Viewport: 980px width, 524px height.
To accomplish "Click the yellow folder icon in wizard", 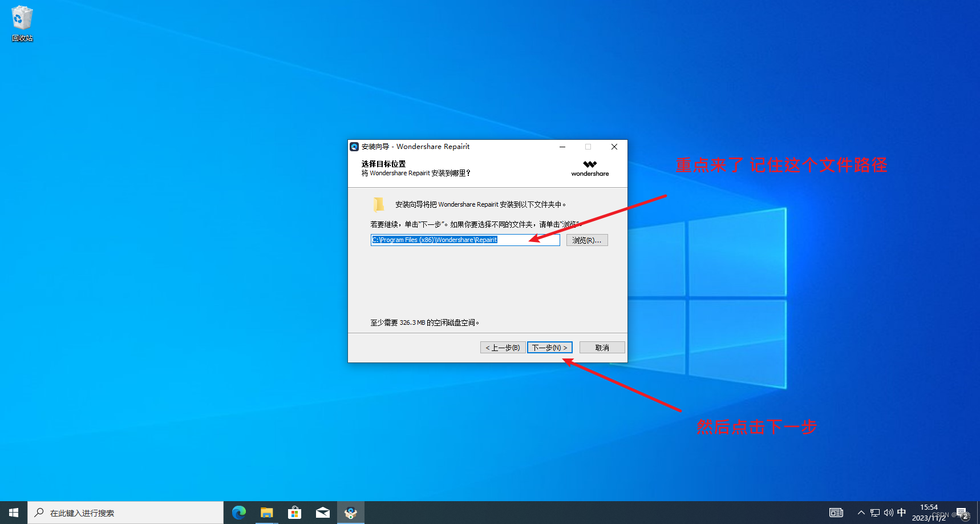I will pyautogui.click(x=379, y=204).
